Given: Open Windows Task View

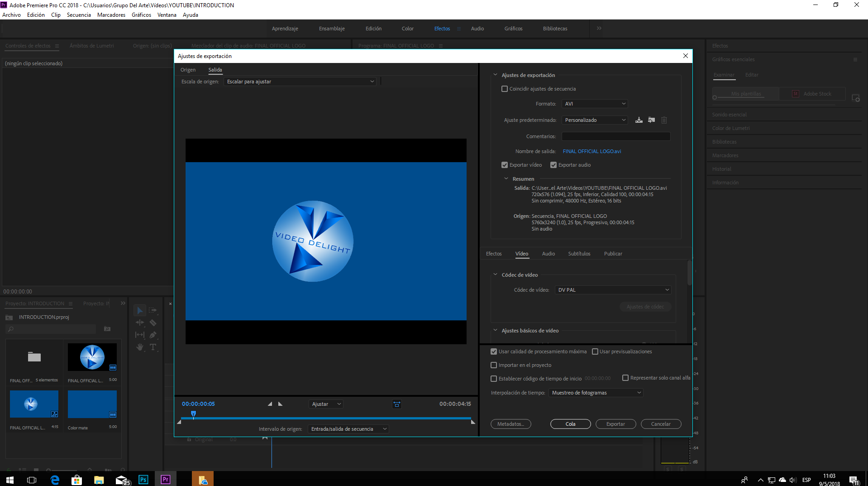Looking at the screenshot, I should (32, 479).
